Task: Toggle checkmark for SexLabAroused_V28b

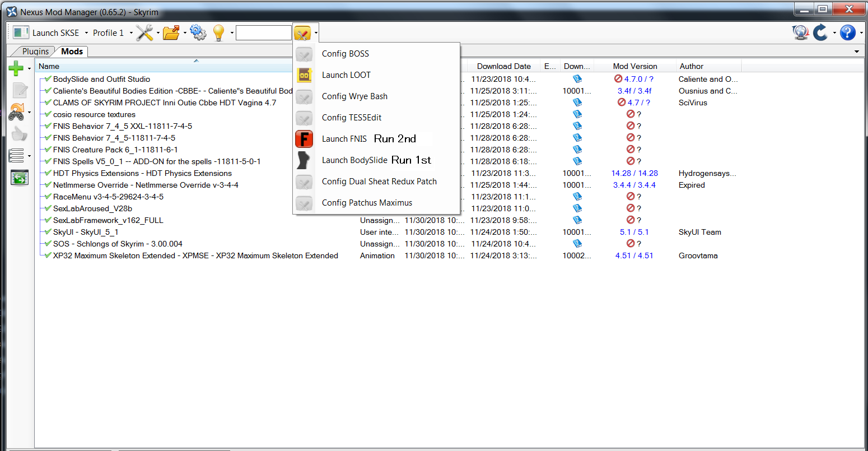Action: pyautogui.click(x=48, y=208)
